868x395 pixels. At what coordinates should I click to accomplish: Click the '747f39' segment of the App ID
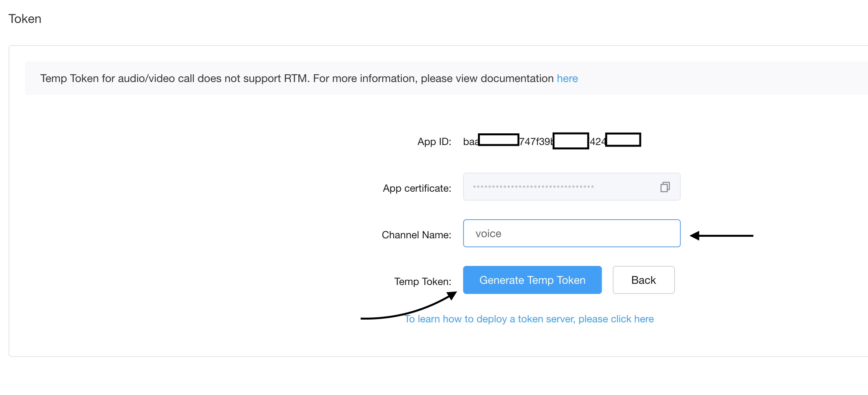point(535,142)
